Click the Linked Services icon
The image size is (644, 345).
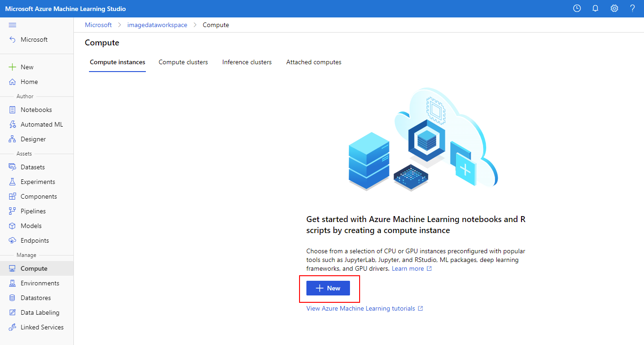point(12,327)
